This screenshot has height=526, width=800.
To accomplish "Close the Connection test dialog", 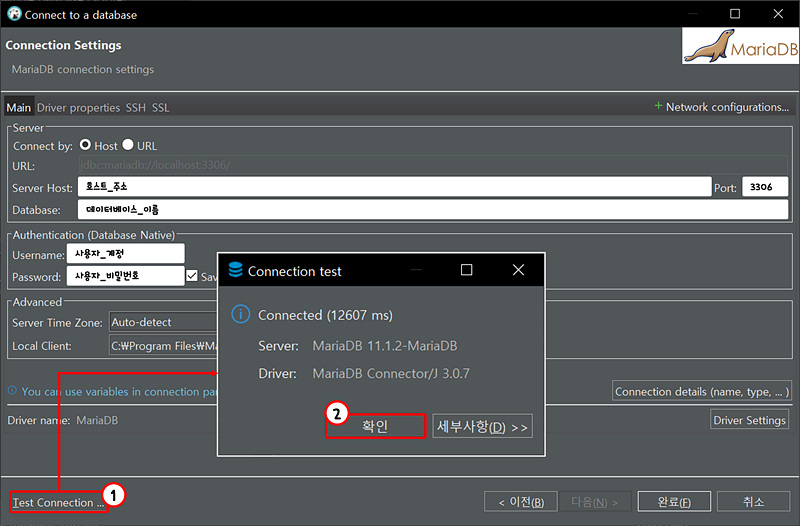I will (518, 270).
